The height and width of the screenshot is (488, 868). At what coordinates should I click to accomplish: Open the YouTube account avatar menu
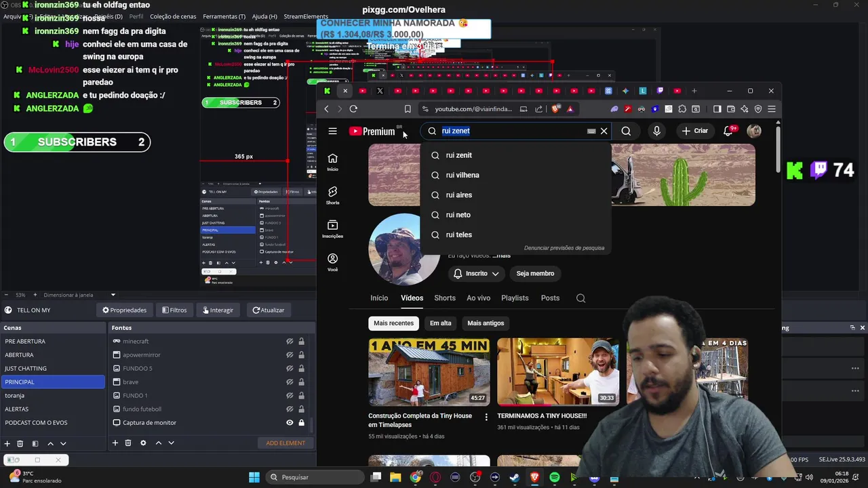pos(754,131)
